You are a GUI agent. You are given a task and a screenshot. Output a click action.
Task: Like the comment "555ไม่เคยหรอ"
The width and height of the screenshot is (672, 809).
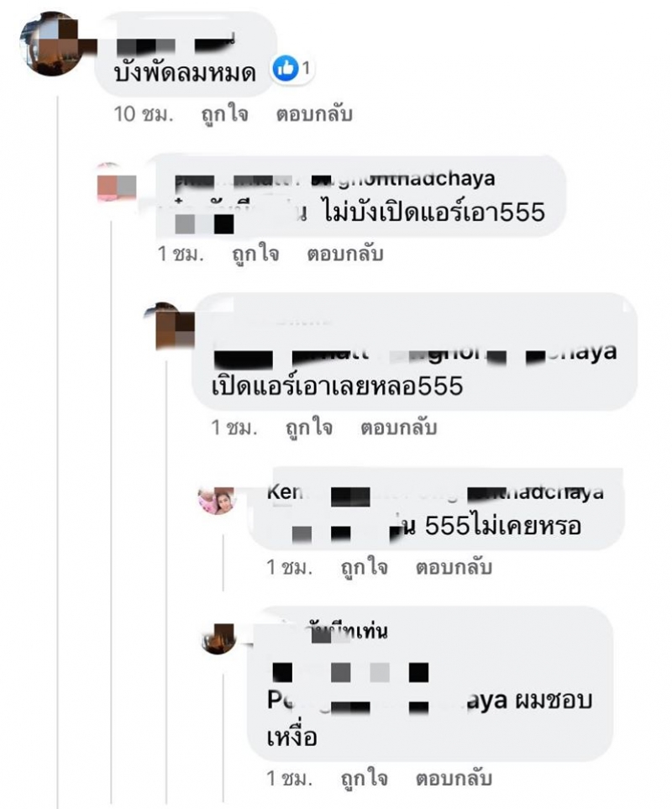coord(364,568)
